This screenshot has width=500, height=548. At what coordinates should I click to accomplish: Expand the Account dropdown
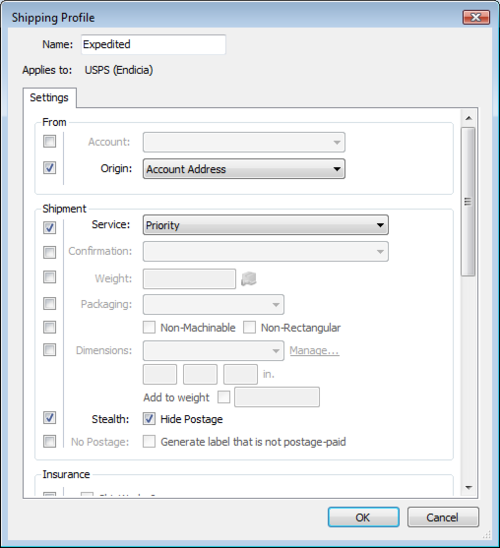point(244,142)
